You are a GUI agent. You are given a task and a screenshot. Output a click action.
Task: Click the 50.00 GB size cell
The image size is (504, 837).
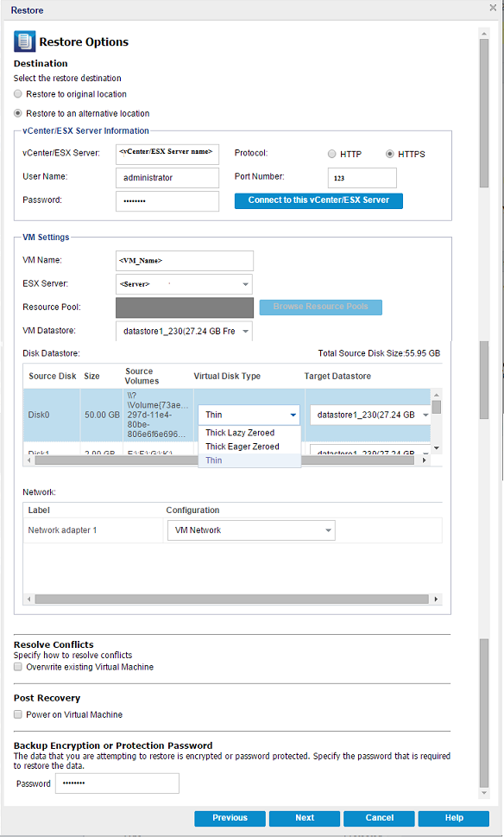pos(100,415)
